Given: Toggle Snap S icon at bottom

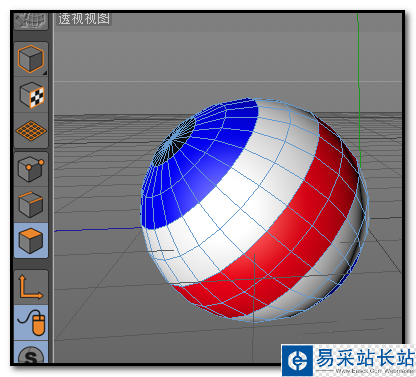Looking at the screenshot, I should point(31,353).
